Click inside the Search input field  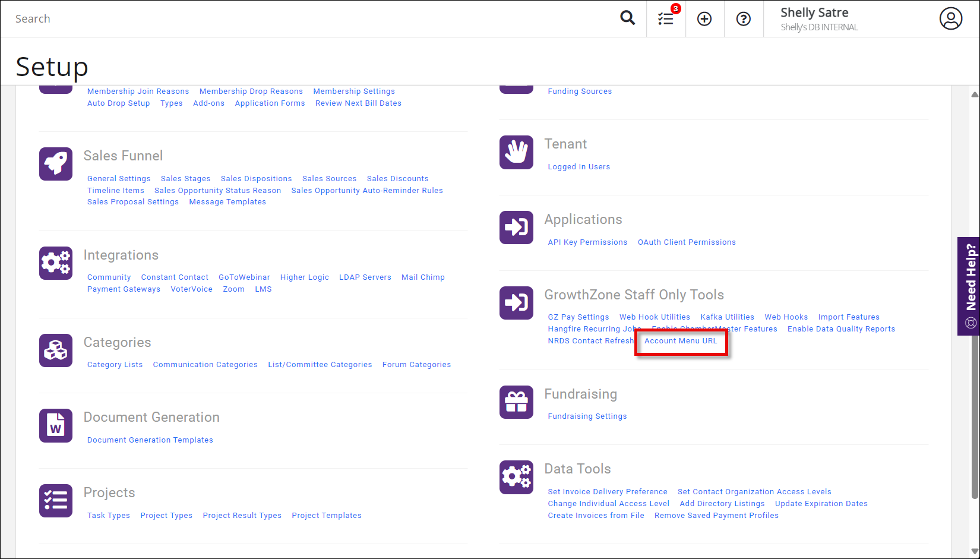coord(178,18)
